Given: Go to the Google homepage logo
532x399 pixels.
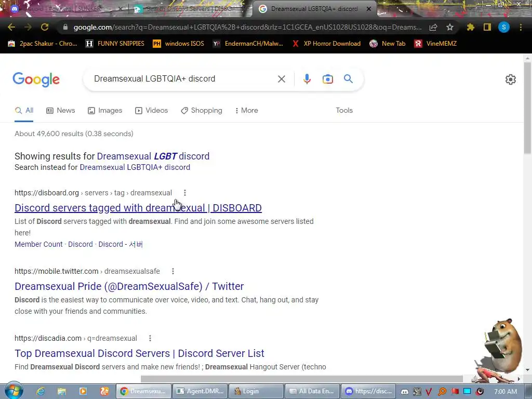Looking at the screenshot, I should coord(36,79).
